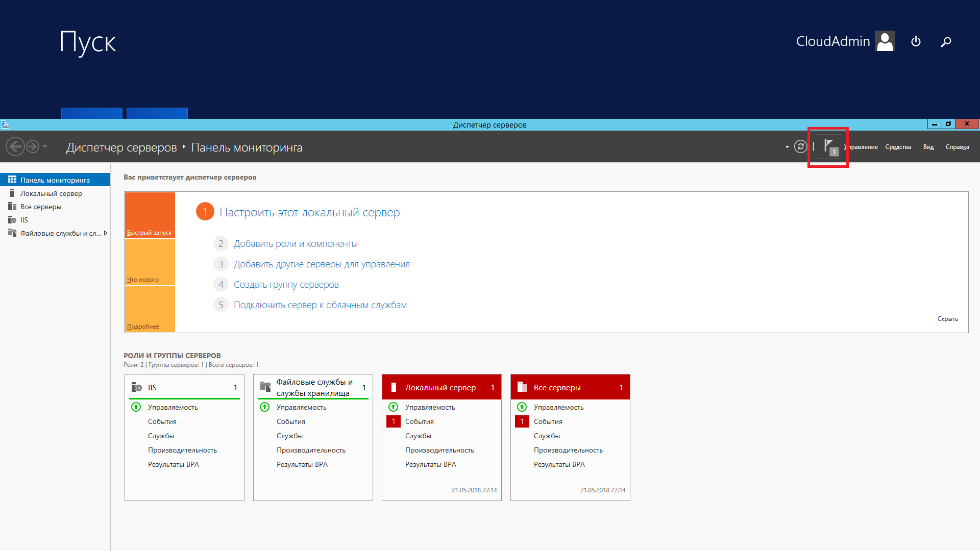Open Start screen search magnifier
This screenshot has width=980, height=551.
click(x=946, y=41)
